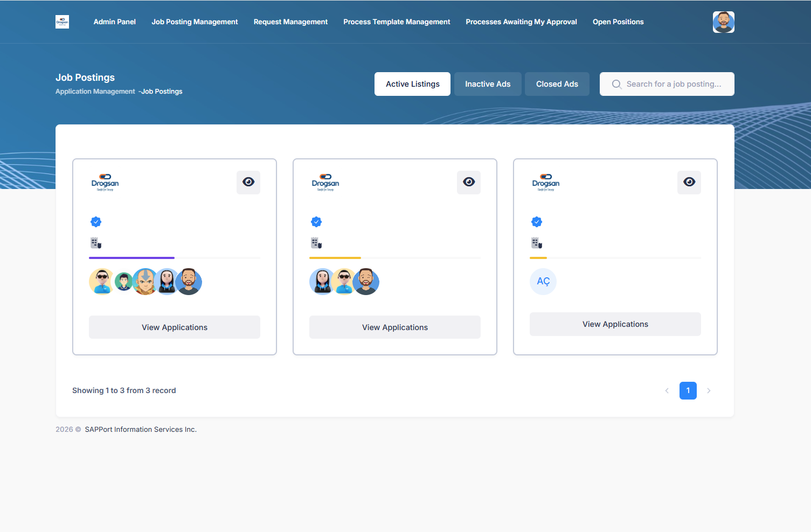This screenshot has width=811, height=532.
Task: Go to previous page with left chevron
Action: [x=667, y=391]
